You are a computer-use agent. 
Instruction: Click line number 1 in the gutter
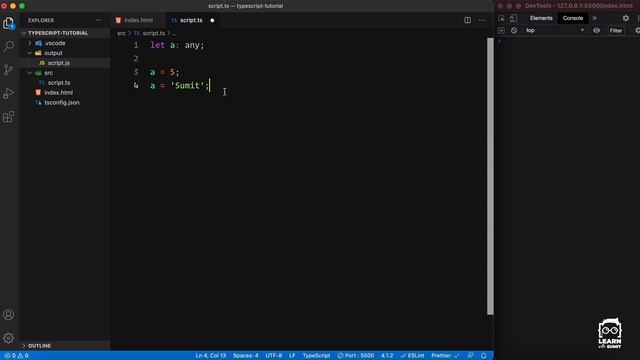click(136, 45)
